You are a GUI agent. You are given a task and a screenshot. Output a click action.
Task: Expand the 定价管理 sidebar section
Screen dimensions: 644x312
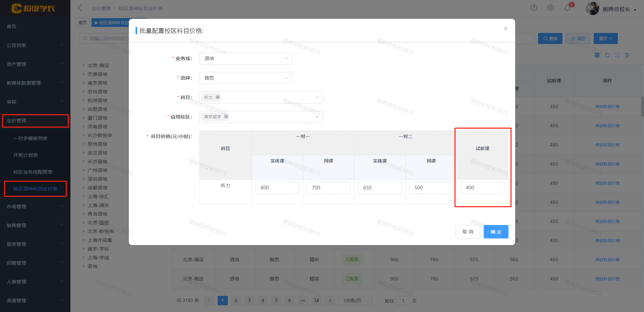click(x=35, y=121)
